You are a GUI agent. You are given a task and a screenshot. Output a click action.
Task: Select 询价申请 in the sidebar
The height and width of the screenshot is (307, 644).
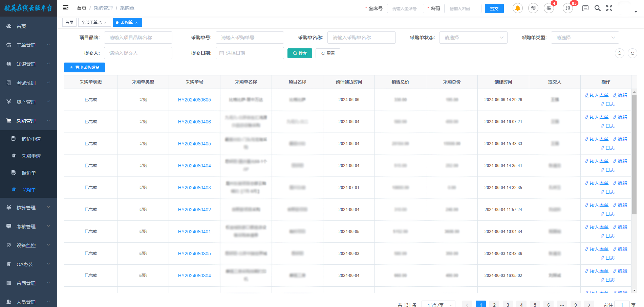pyautogui.click(x=31, y=139)
